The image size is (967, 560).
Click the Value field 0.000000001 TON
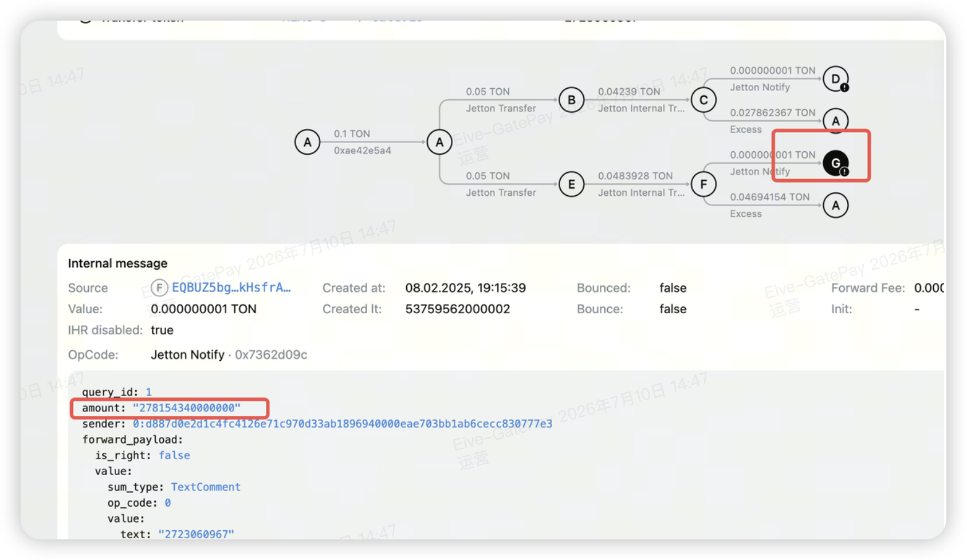(x=203, y=309)
